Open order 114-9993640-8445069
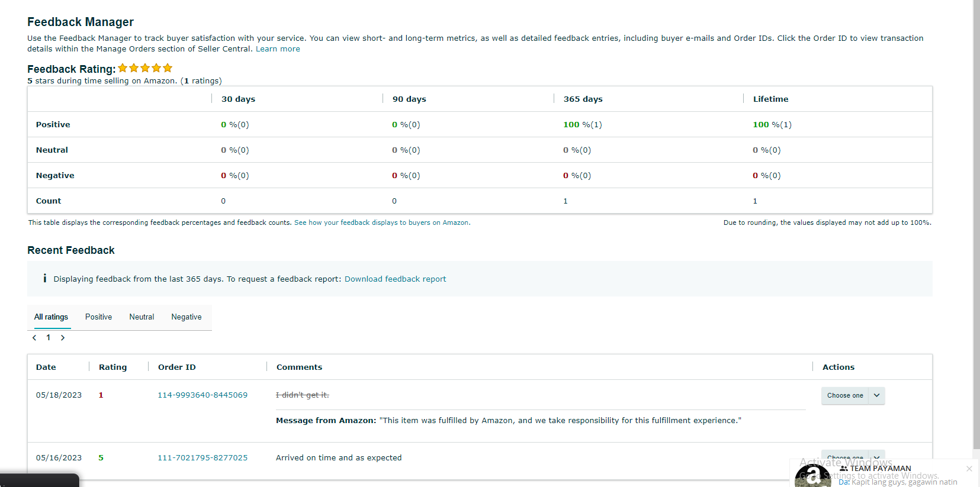The width and height of the screenshot is (980, 487). 203,395
